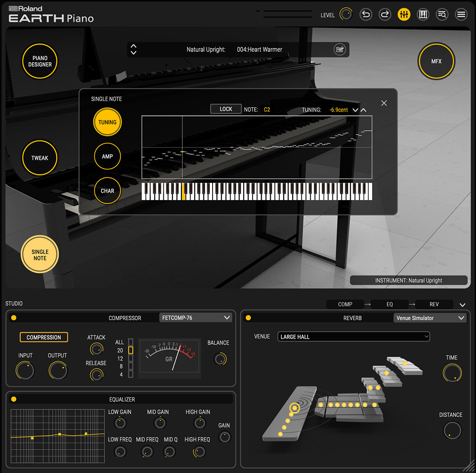Click the Release knob
Screen dimensions: 476x473
pos(96,375)
